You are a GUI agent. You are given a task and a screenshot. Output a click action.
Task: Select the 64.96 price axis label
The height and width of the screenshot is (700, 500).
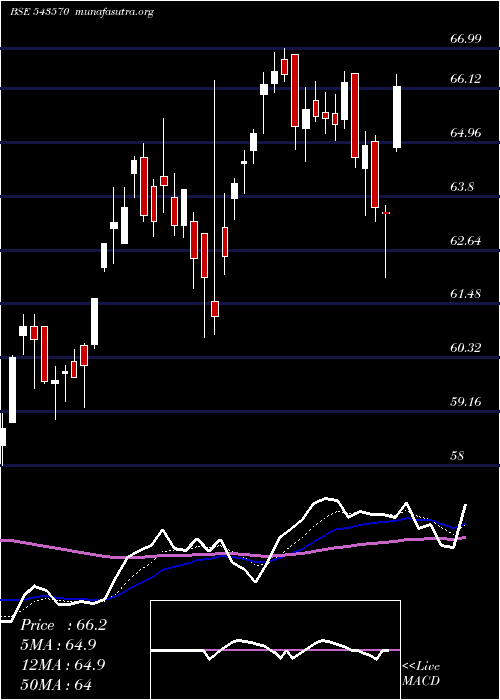coord(466,133)
